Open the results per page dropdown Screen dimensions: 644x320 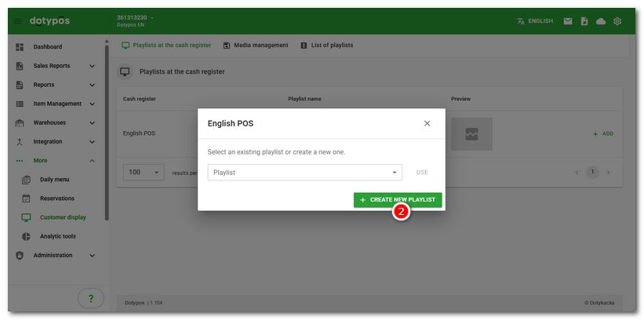(143, 173)
